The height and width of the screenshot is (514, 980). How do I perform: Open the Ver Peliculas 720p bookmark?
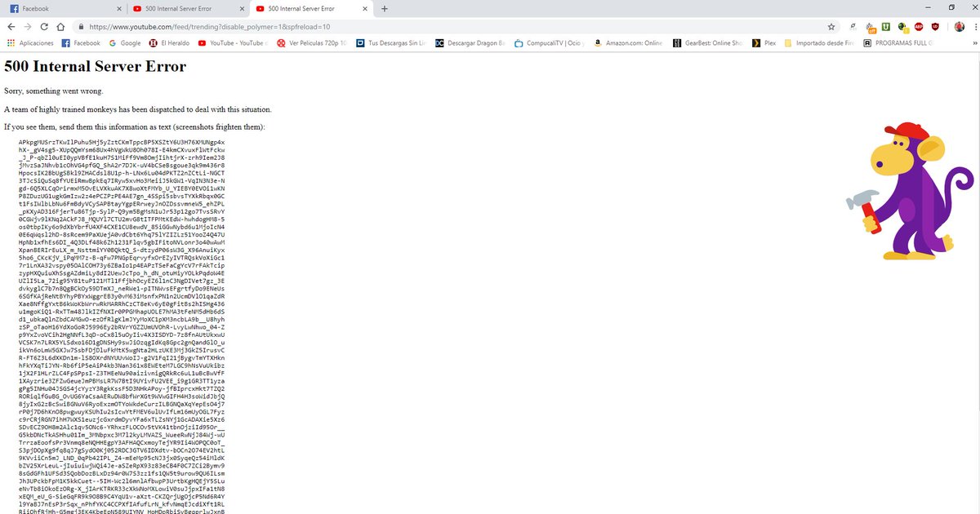312,43
